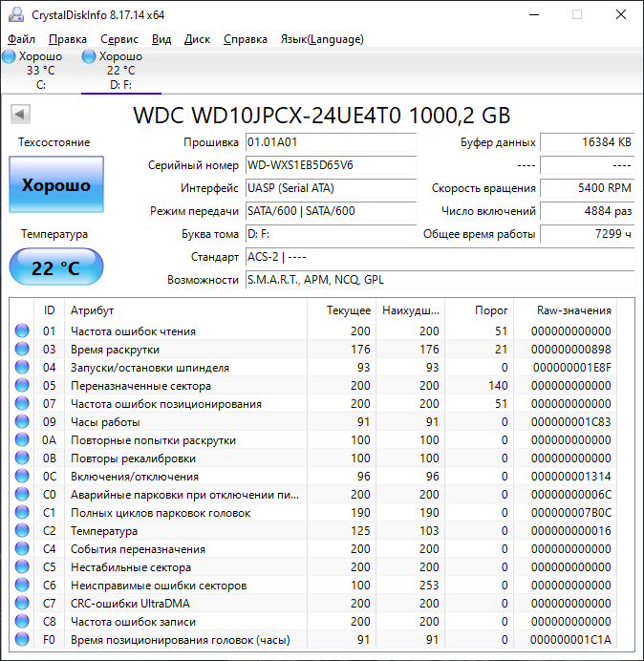Click the previous disk arrow icon
Viewport: 644px width, 661px height.
(19, 116)
